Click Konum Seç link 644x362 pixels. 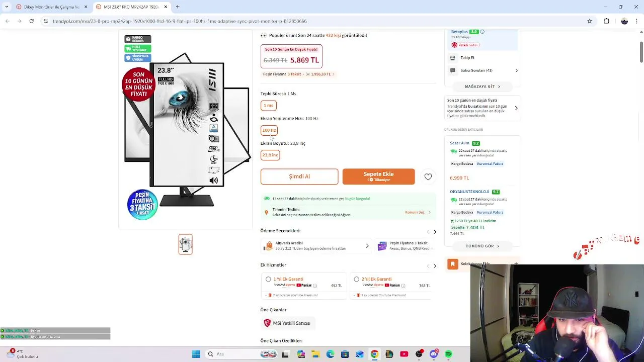tap(418, 212)
